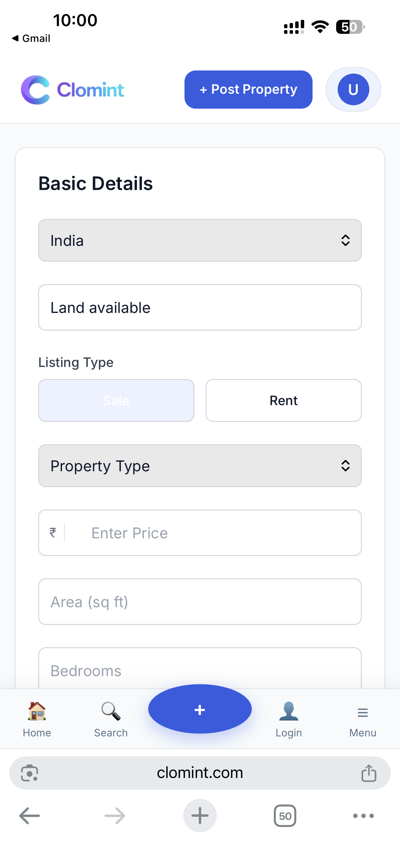Open browser more options menu
400x868 pixels.
click(x=363, y=816)
